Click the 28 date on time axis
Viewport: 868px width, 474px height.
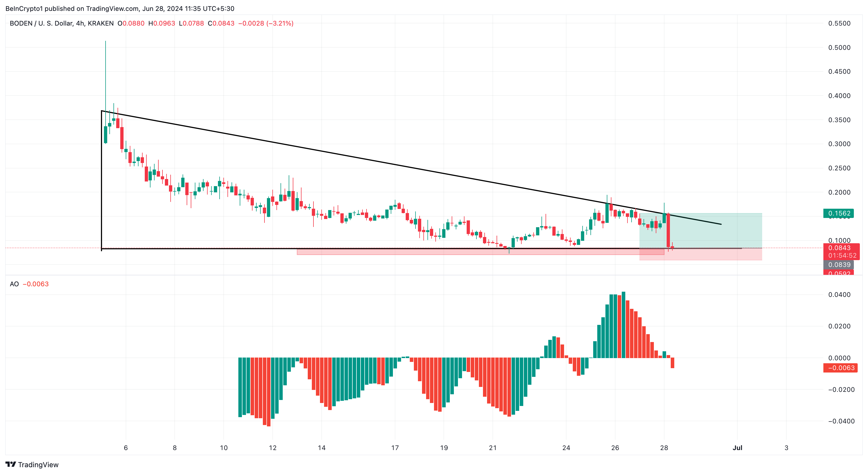(664, 448)
